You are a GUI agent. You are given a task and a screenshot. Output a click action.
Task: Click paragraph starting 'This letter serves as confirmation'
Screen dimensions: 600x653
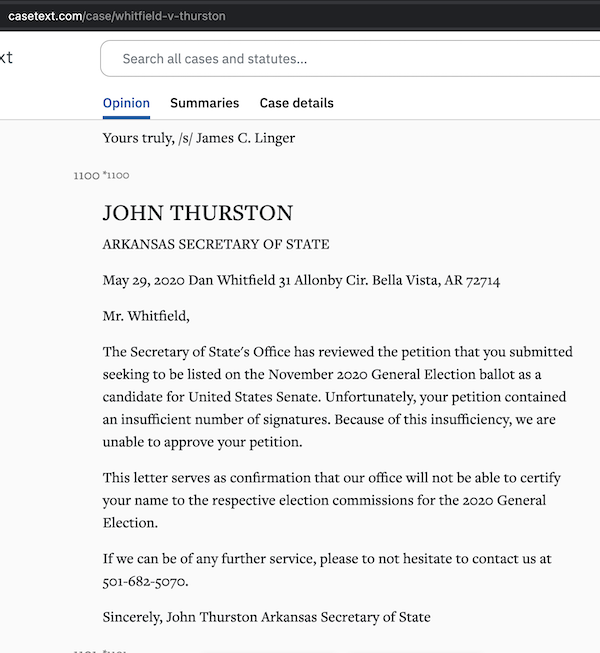(x=331, y=500)
